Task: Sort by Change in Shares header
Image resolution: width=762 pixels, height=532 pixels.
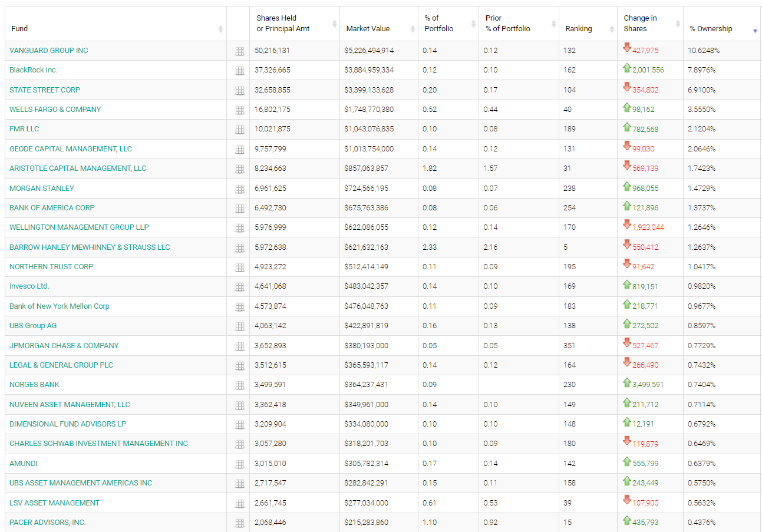Action: click(x=650, y=24)
